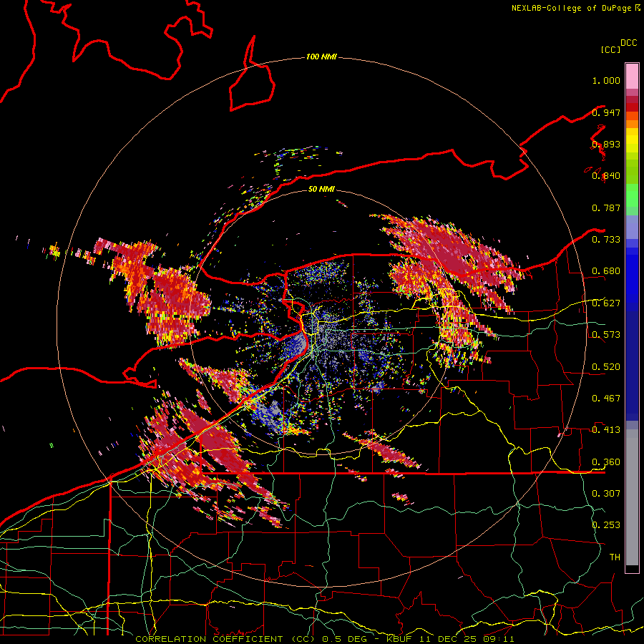Select the 0.947 scale value
The image size is (644, 644).
606,112
